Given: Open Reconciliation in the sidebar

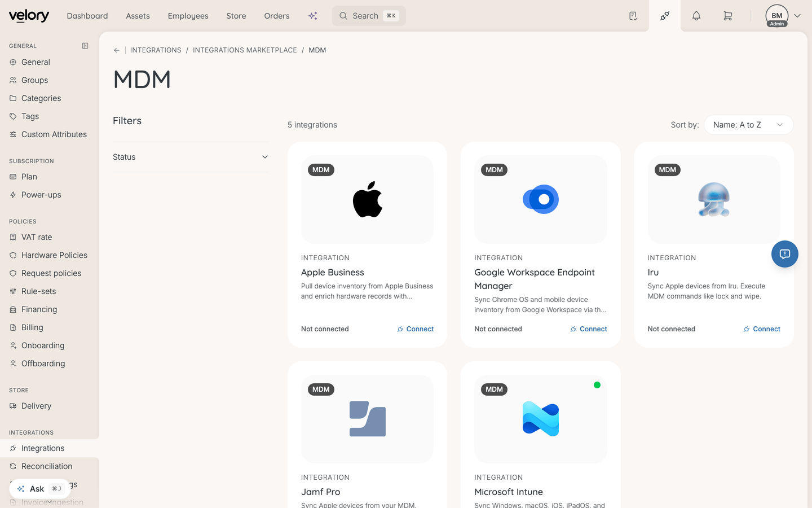Looking at the screenshot, I should pyautogui.click(x=50, y=466).
